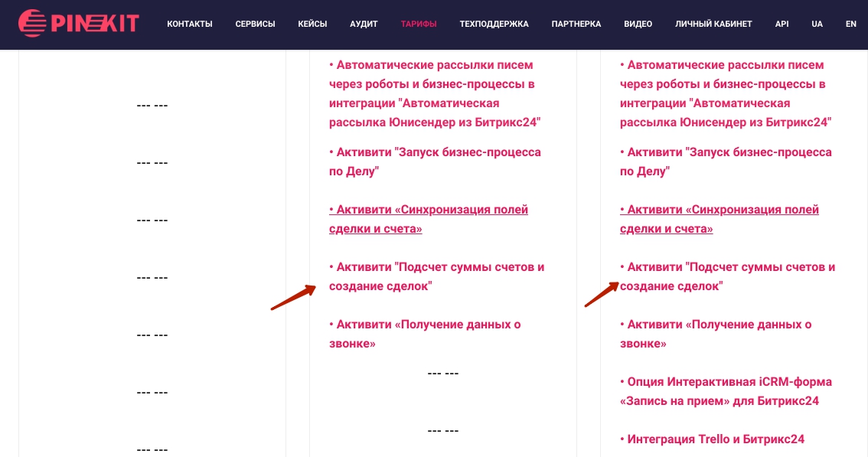Go to КЕЙСЫ page
The image size is (868, 457).
tap(312, 24)
